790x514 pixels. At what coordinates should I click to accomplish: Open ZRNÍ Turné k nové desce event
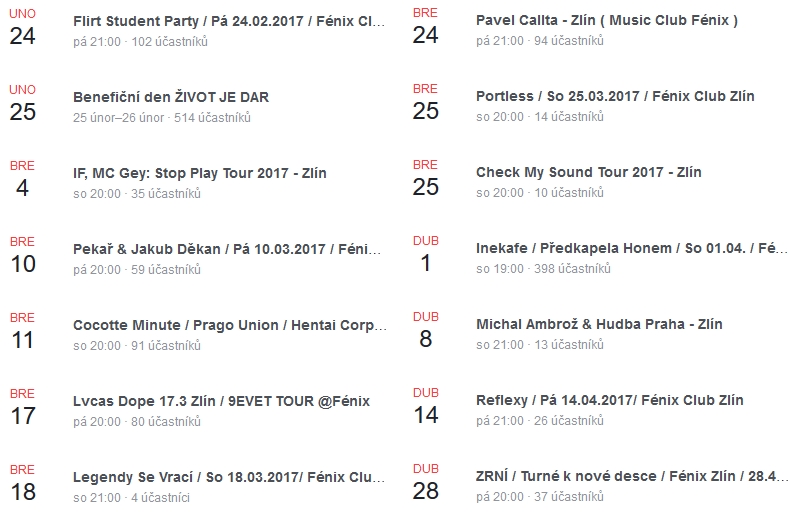pyautogui.click(x=632, y=476)
